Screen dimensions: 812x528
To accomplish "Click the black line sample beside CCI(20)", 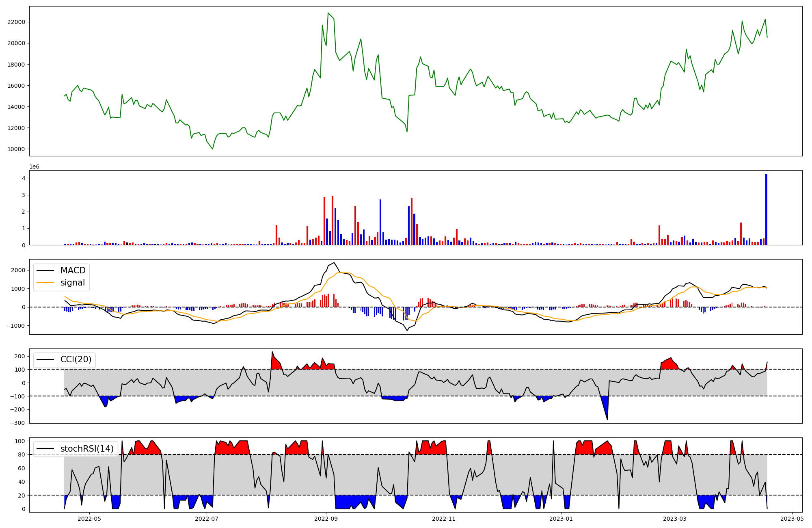I will [45, 359].
